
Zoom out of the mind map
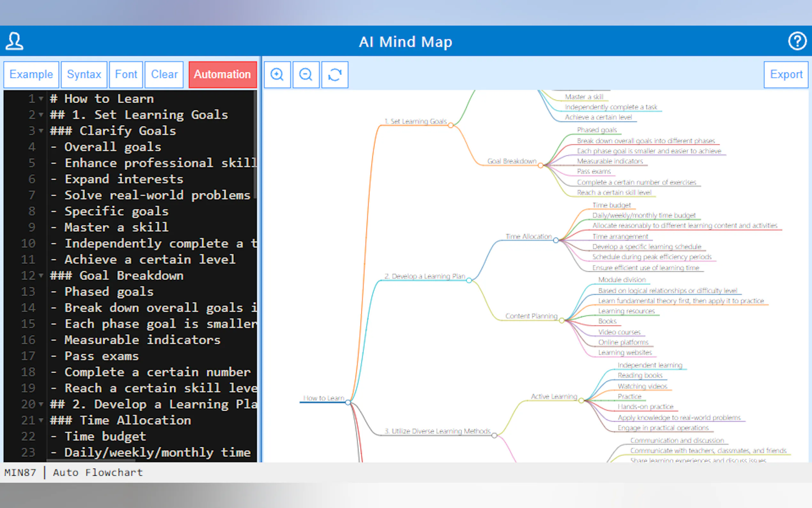point(306,74)
